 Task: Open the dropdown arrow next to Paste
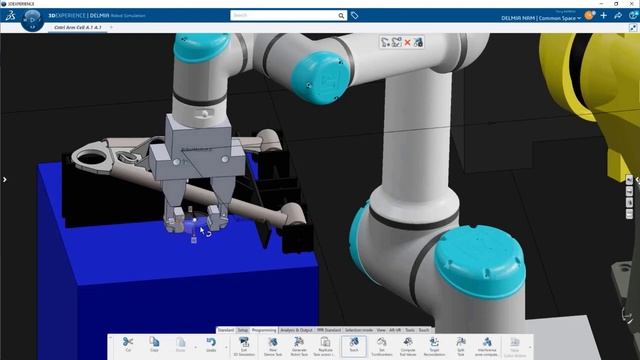point(196,347)
